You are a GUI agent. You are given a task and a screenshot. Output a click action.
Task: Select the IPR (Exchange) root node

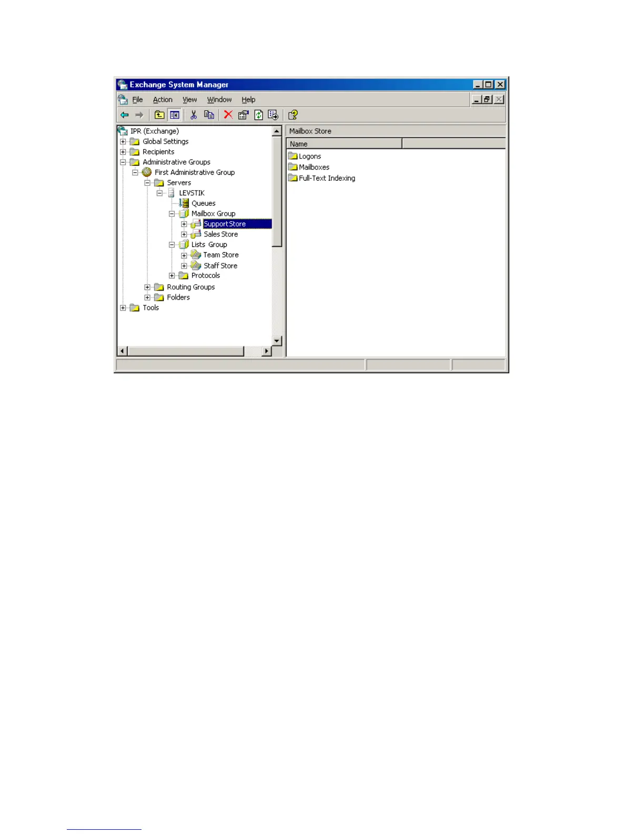coord(155,131)
